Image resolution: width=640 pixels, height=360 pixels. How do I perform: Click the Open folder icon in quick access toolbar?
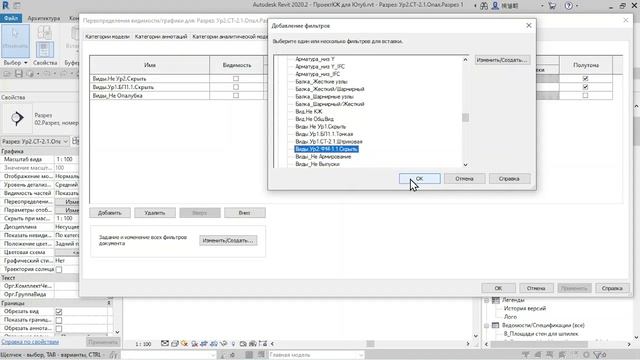point(7,74)
